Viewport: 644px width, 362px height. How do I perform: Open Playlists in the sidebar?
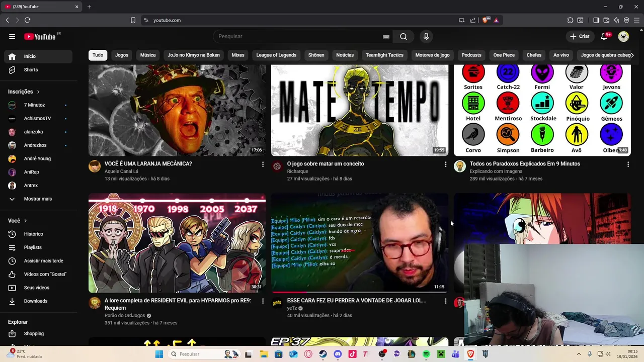(x=38, y=247)
